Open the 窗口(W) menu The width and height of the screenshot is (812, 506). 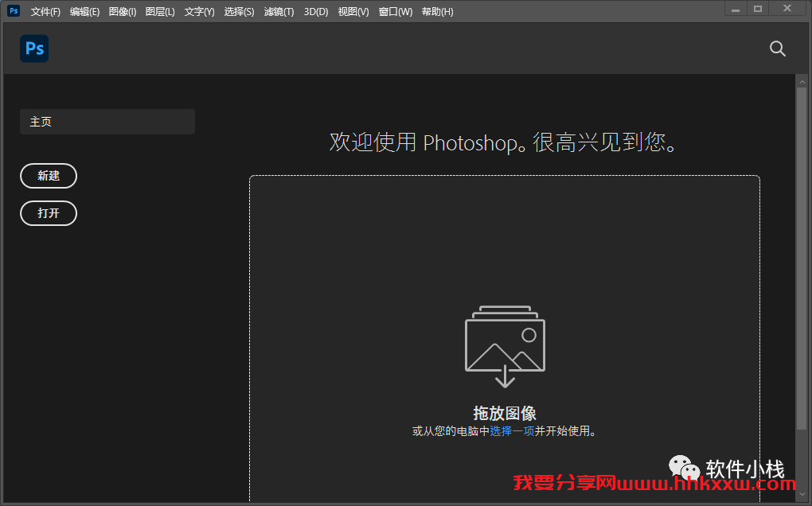coord(396,11)
